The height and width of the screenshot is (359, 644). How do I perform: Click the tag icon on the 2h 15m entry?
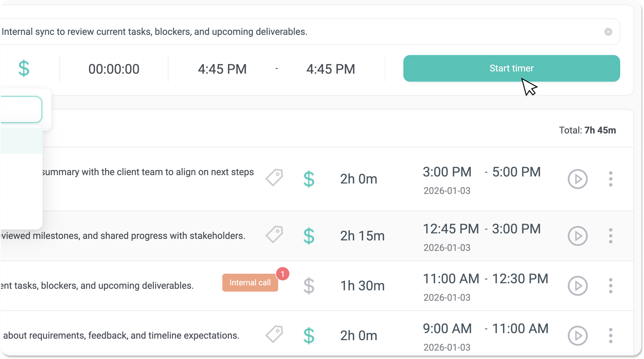[274, 234]
